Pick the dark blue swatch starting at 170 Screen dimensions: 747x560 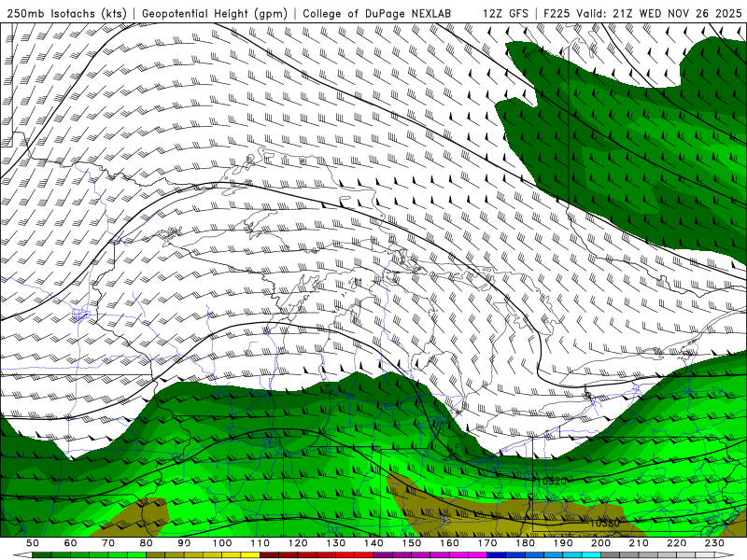pyautogui.click(x=497, y=555)
